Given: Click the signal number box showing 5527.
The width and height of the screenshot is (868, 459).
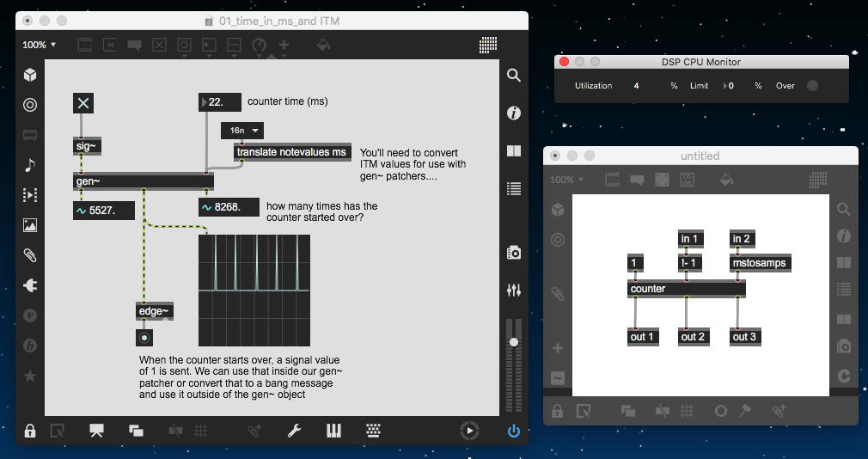Looking at the screenshot, I should (104, 211).
